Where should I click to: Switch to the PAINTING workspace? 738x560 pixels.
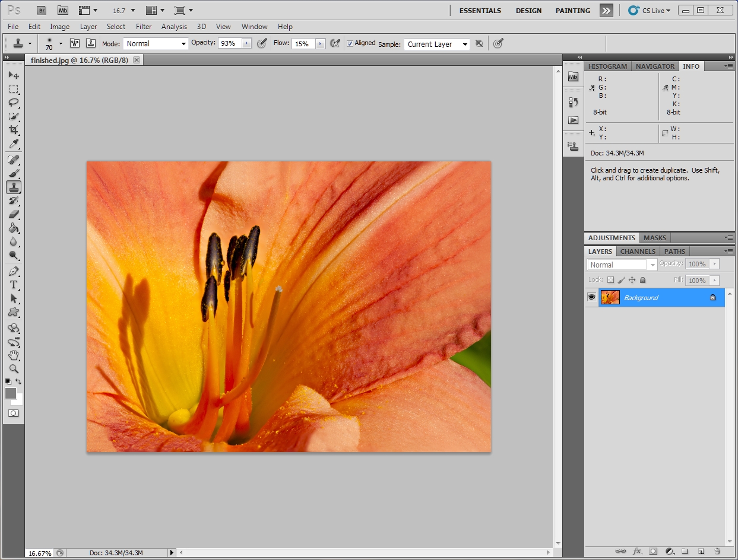tap(572, 10)
